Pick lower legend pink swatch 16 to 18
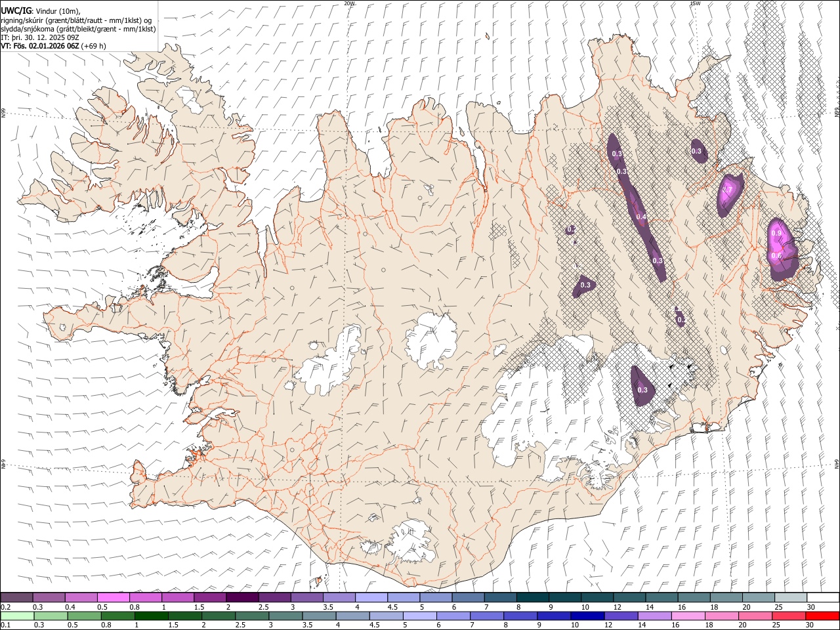The width and height of the screenshot is (840, 630). 687,616
